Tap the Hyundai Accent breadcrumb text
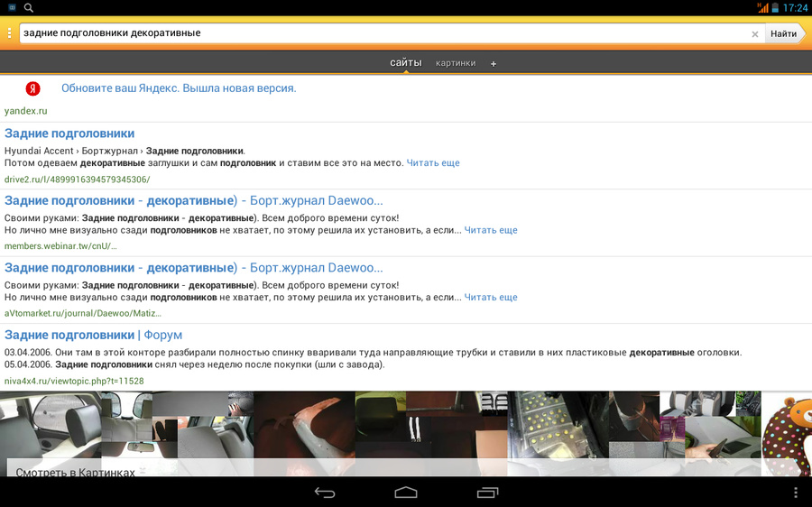 [39, 151]
